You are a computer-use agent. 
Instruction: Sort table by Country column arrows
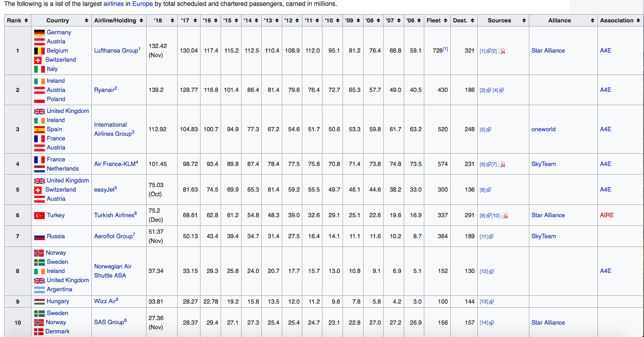87,21
